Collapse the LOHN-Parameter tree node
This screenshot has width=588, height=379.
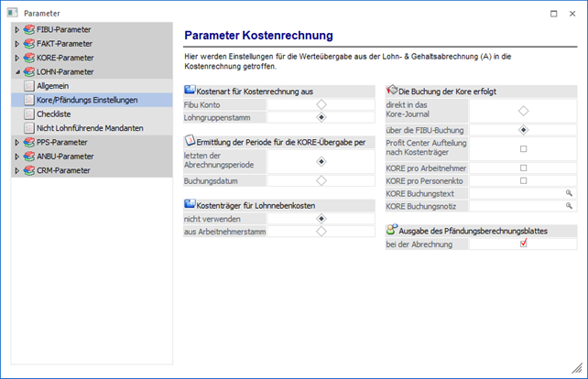(x=16, y=71)
